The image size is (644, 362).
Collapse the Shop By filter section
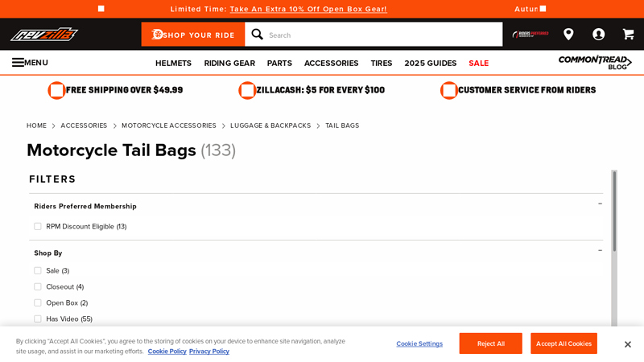click(x=600, y=251)
